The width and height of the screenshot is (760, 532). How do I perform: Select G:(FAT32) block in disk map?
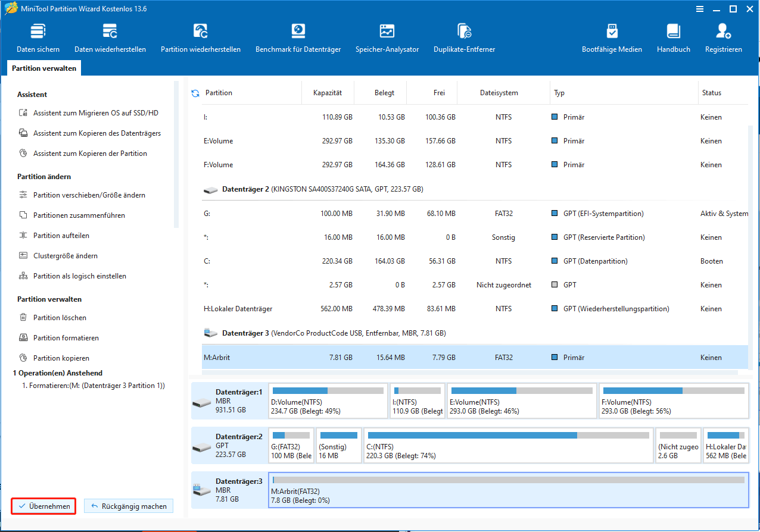click(x=291, y=445)
